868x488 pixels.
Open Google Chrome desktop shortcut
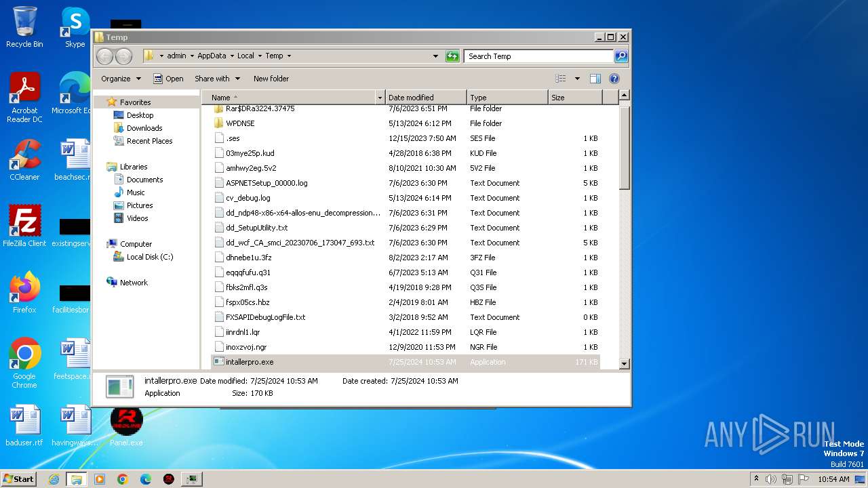coord(24,363)
